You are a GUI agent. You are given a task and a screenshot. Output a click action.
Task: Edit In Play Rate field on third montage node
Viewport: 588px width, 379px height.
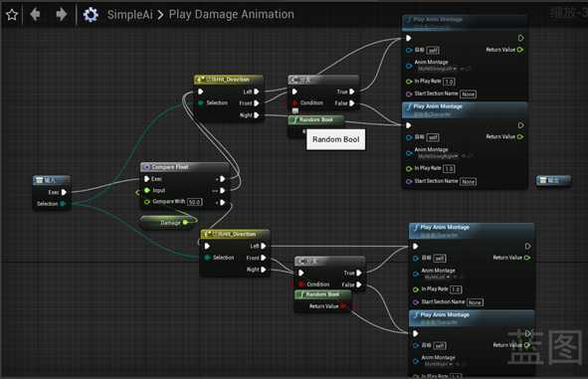456,289
